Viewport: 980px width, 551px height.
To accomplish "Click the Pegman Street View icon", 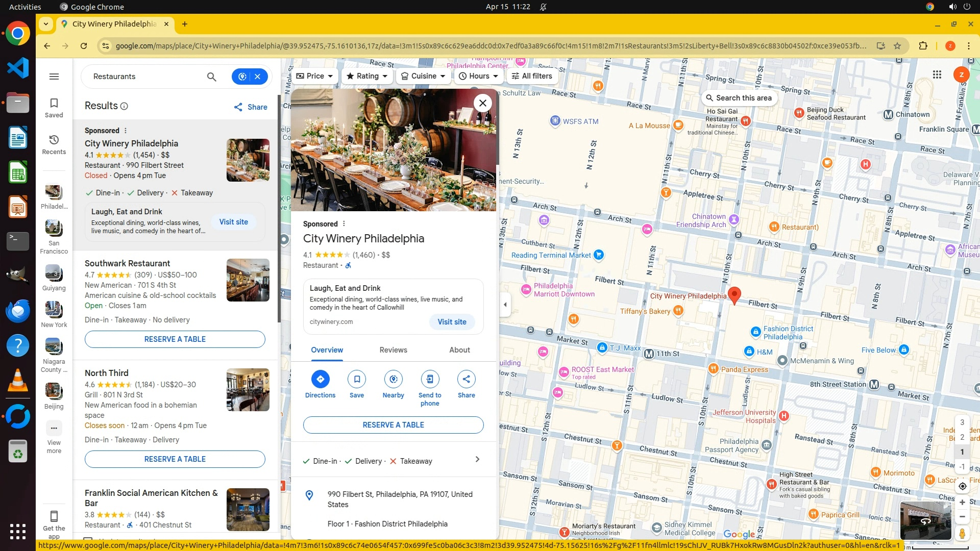I will (962, 533).
